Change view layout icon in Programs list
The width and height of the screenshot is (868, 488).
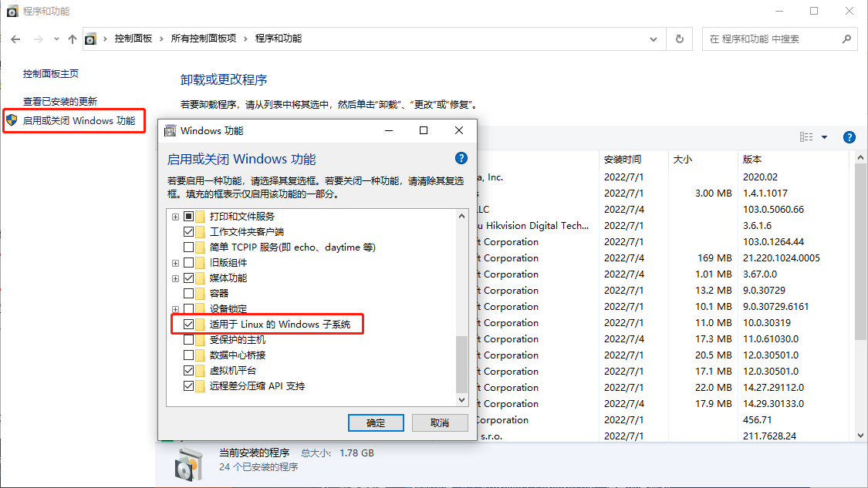tap(806, 137)
